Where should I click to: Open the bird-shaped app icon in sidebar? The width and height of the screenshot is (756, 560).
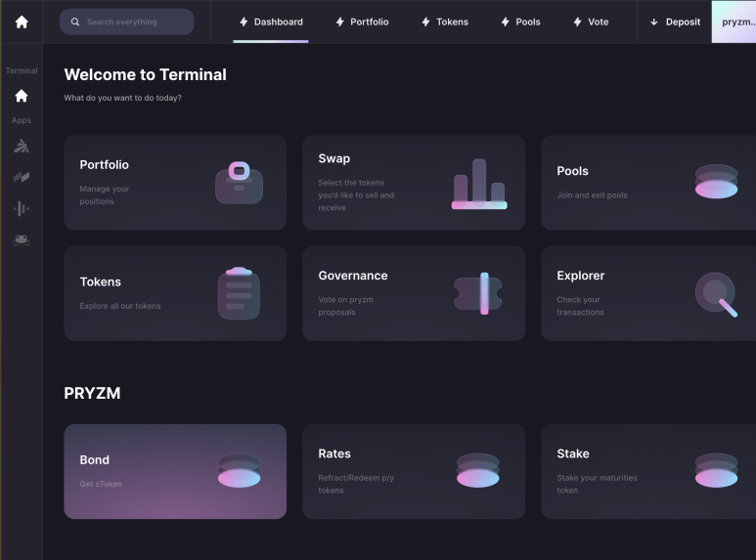click(22, 146)
